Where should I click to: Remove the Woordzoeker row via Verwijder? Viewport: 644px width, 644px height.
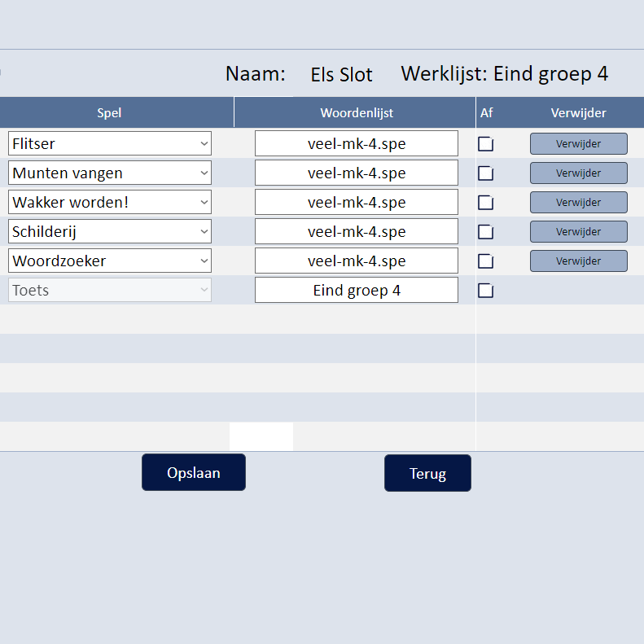tap(578, 261)
